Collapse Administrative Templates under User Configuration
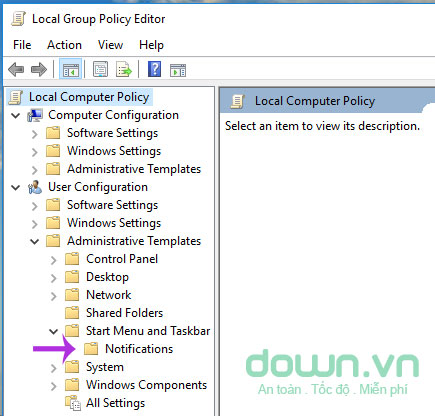The image size is (435, 416). 34,242
